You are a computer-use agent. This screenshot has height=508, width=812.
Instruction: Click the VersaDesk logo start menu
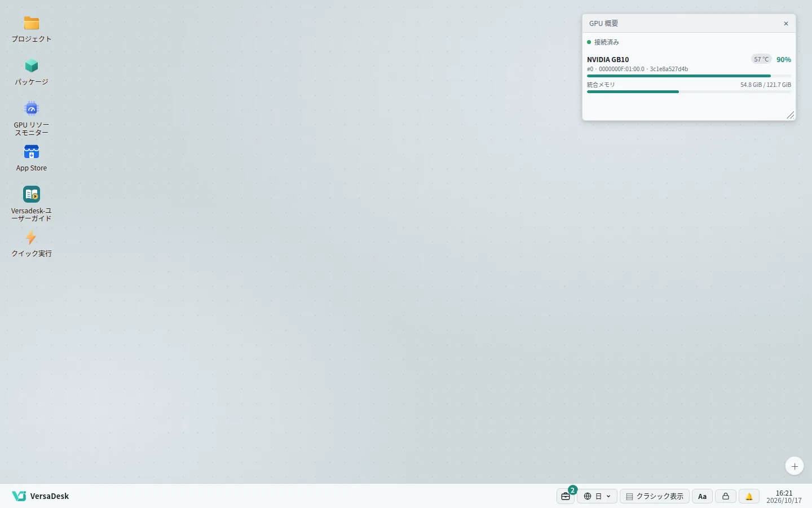pyautogui.click(x=41, y=496)
